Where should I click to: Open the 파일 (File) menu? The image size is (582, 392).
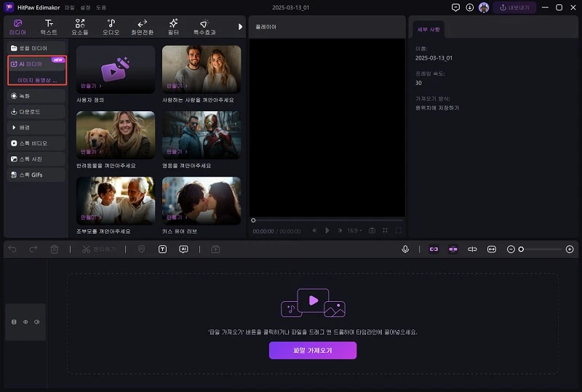[69, 7]
